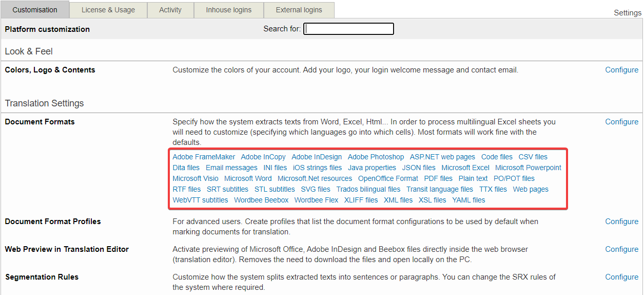Click the Search for input field
The image size is (644, 295).
click(348, 29)
